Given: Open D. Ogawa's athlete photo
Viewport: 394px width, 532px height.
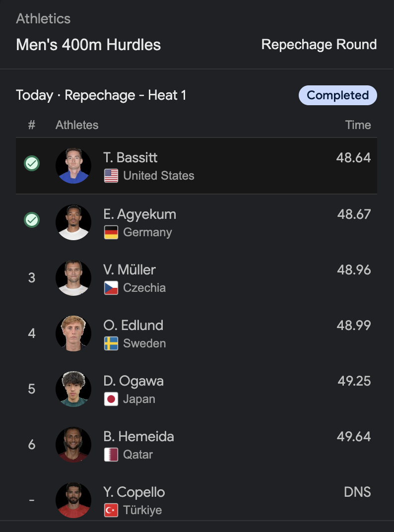Looking at the screenshot, I should tap(73, 389).
